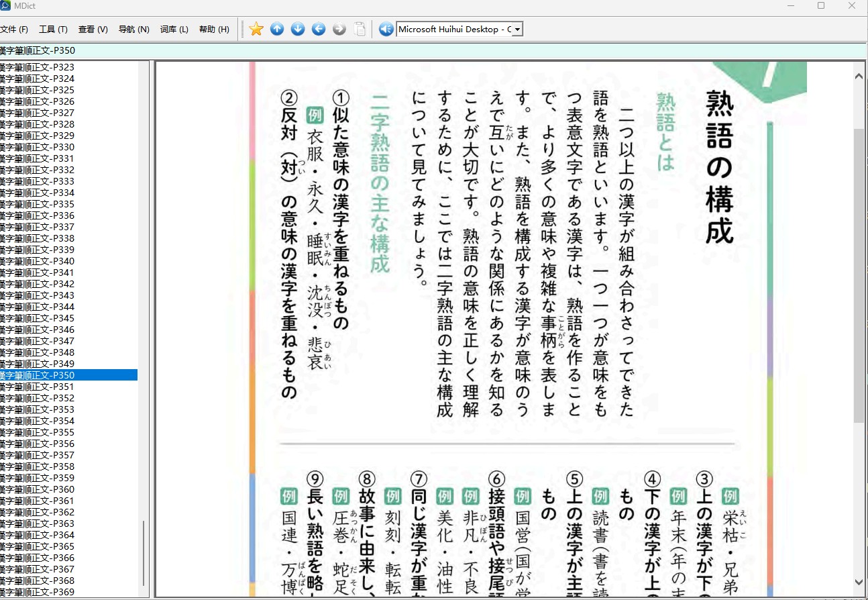Click the content pane scroll-up arrow

[859, 77]
